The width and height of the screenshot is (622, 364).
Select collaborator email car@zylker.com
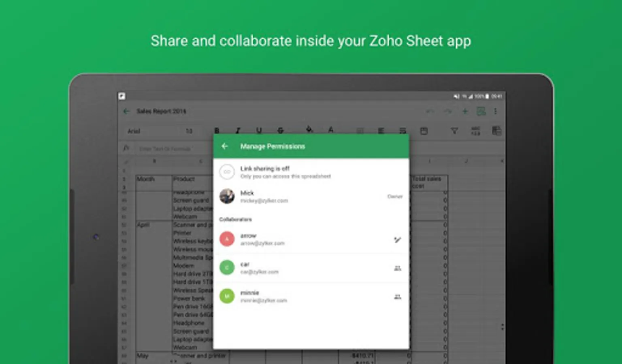click(x=259, y=272)
